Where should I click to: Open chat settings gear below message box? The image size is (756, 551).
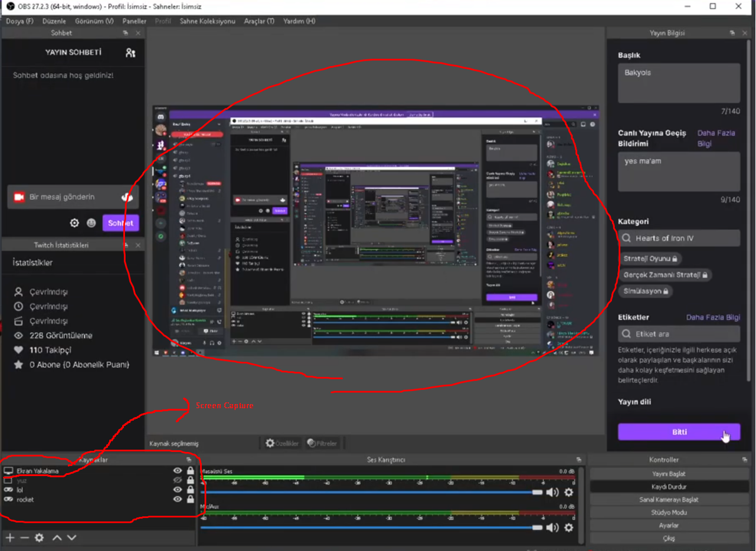click(x=74, y=223)
